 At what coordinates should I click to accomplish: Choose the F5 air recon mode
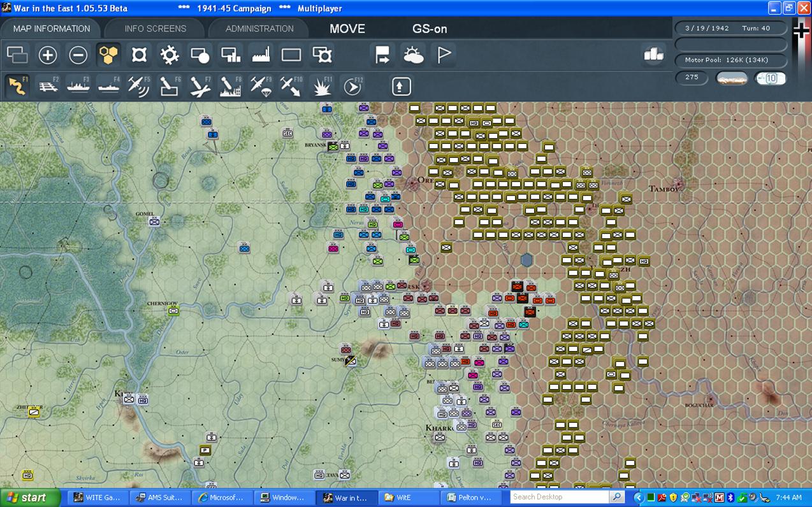coord(139,87)
